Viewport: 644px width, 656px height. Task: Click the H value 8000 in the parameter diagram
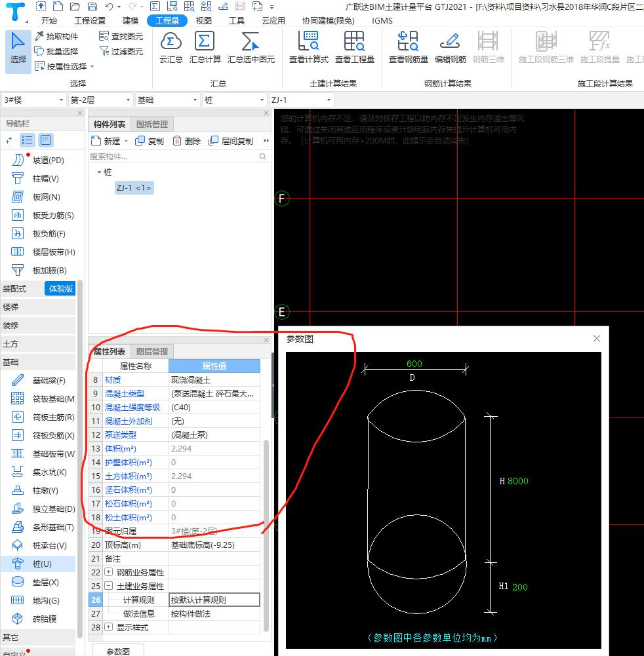[x=518, y=481]
